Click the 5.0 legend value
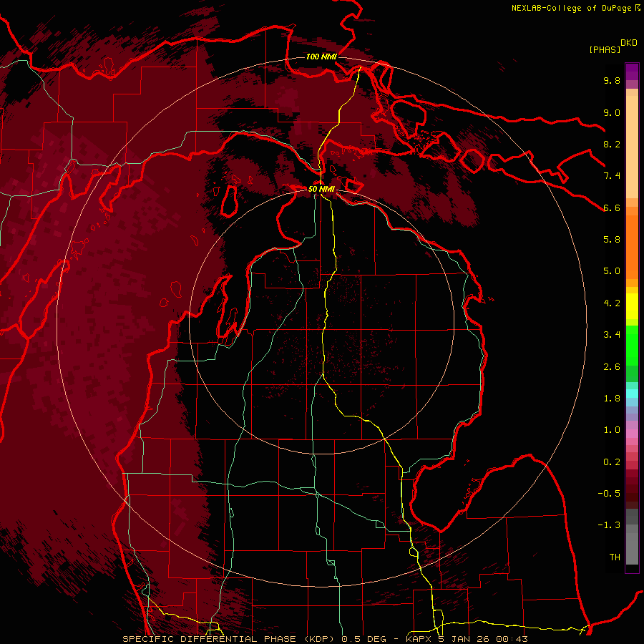This screenshot has width=644, height=644. click(x=612, y=271)
